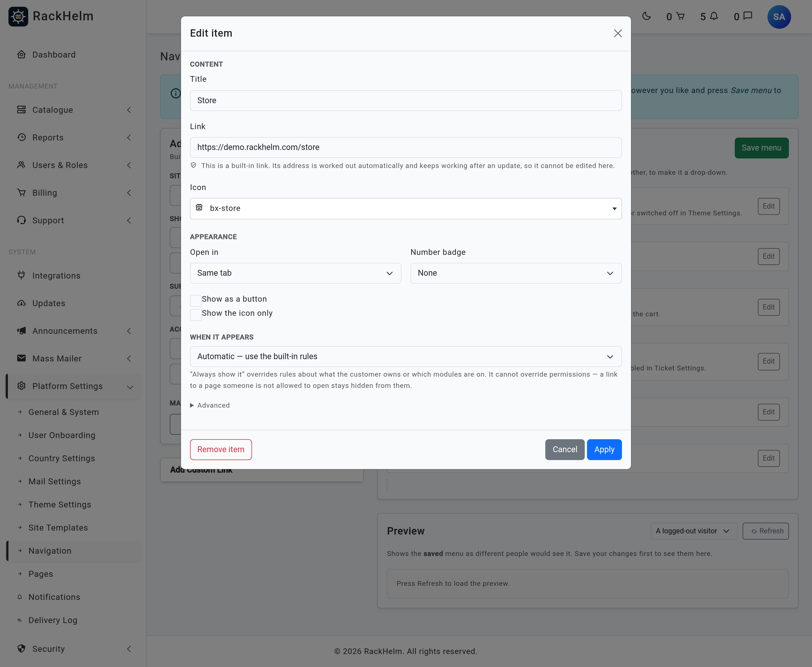Click the Announcements megaphone icon

pyautogui.click(x=21, y=331)
